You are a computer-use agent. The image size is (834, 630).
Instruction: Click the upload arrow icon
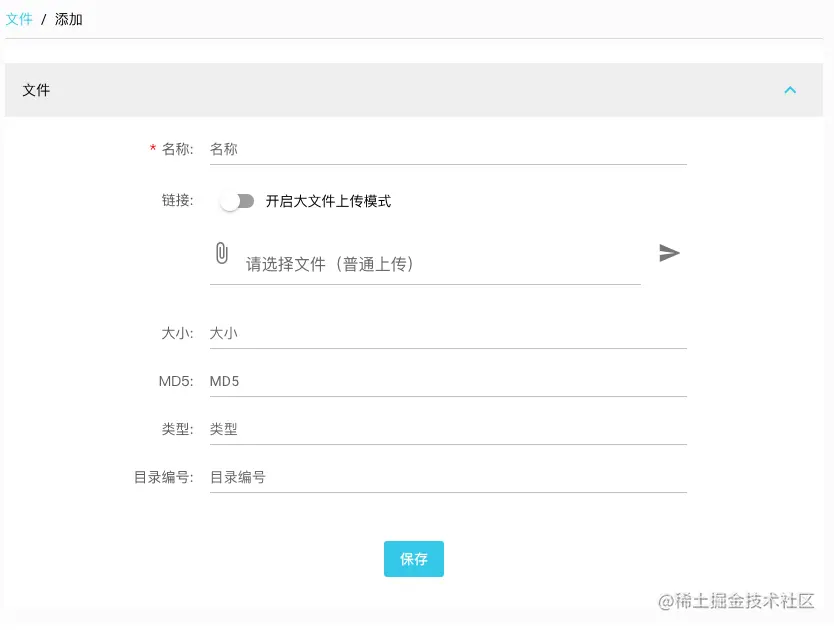click(669, 253)
